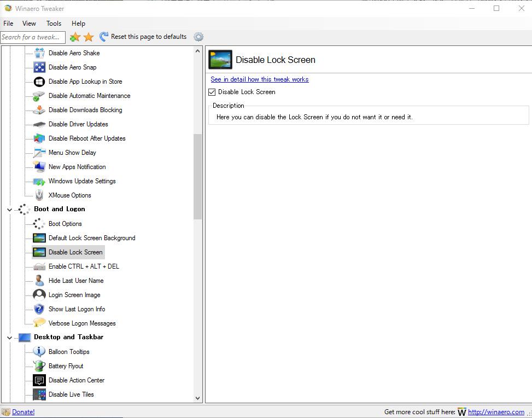Screen dimensions: 532x418
Task: Click the Show Last Logon Info icon
Action: coord(39,309)
